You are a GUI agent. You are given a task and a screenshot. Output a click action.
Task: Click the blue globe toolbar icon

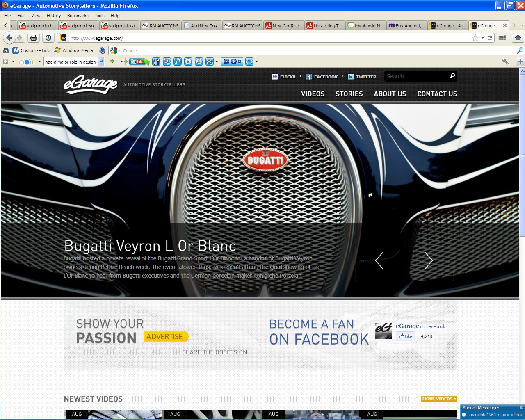coord(249,62)
